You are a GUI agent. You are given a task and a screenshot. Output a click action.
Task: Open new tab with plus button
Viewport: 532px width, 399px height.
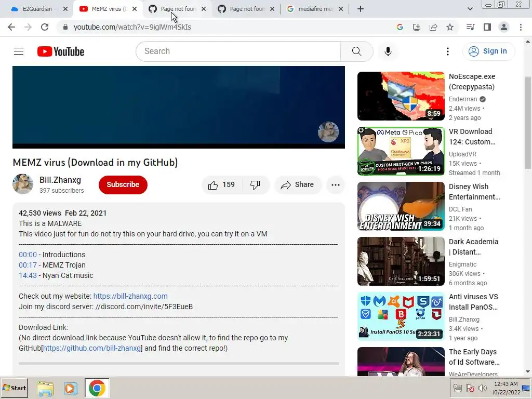(361, 9)
